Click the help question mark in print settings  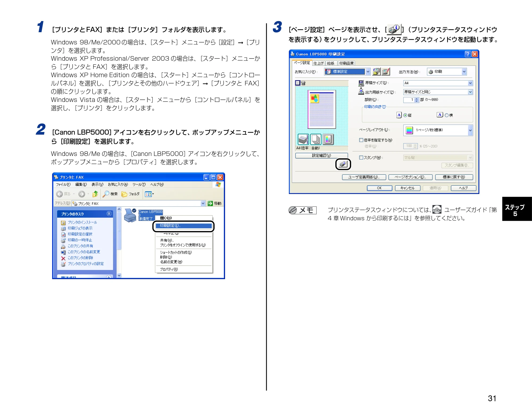pyautogui.click(x=468, y=54)
